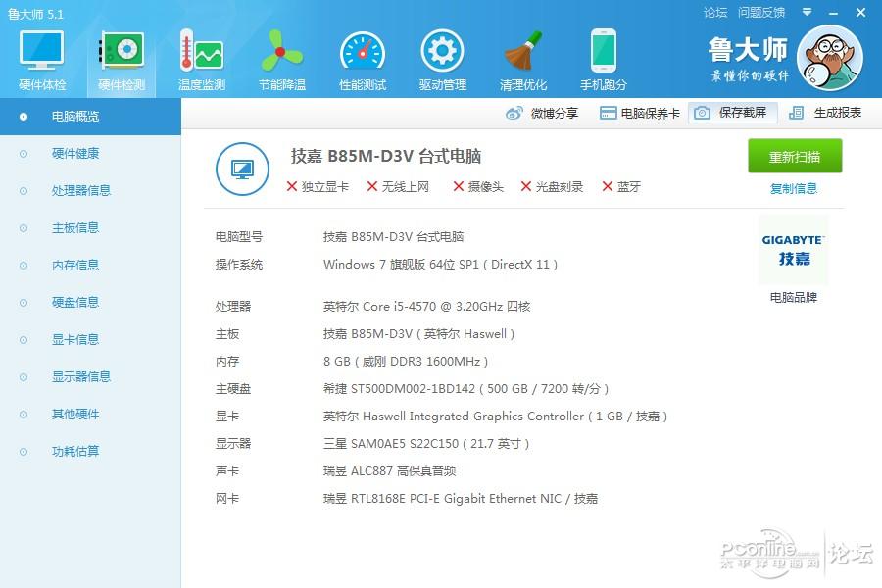Click the 鲁大师 mascot avatar
Image resolution: width=882 pixels, height=588 pixels.
[x=830, y=58]
